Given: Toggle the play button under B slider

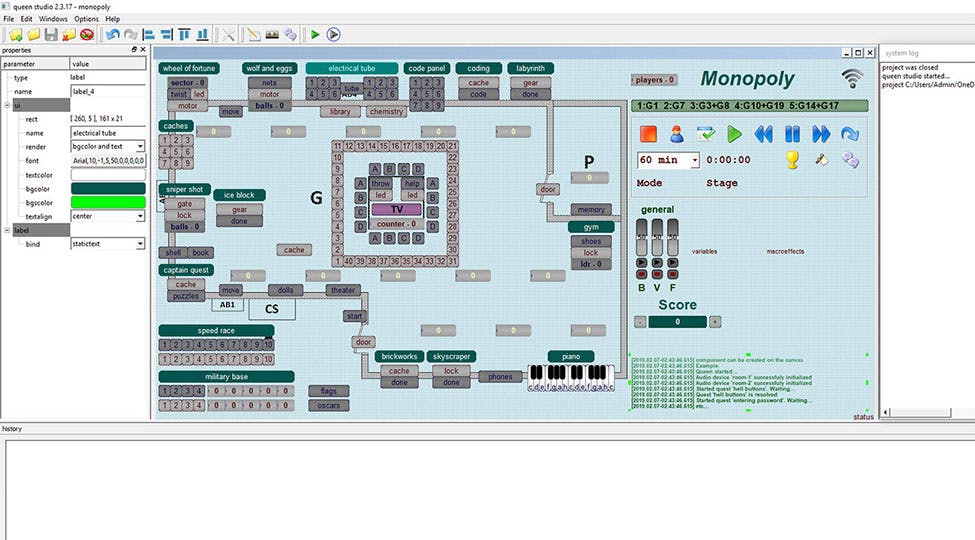Looking at the screenshot, I should (x=642, y=262).
